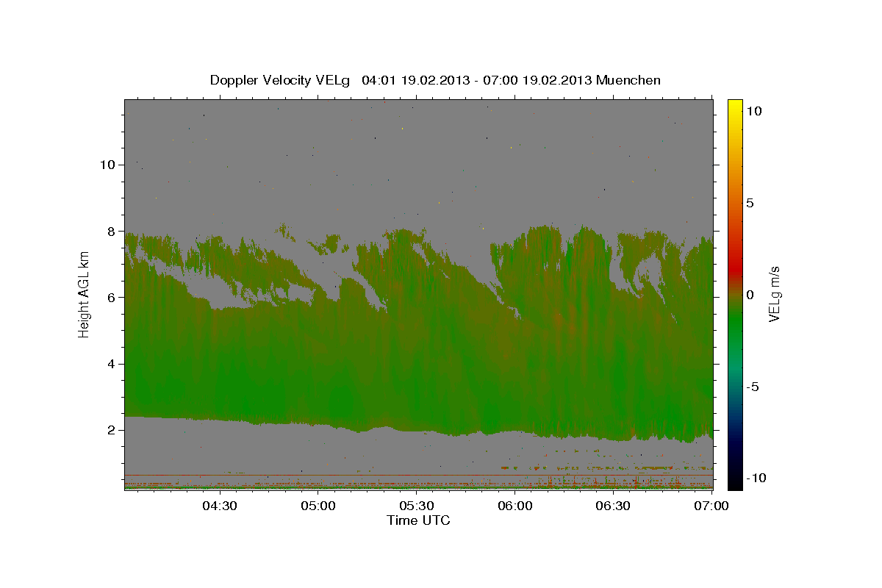Viewport: 882px width, 588px height.
Task: Click the colorbar tick value '-5'
Action: pos(753,387)
